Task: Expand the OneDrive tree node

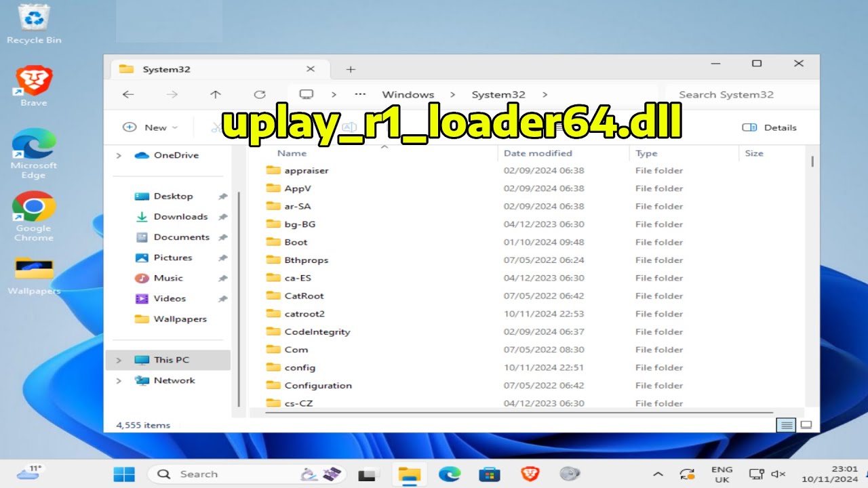Action: click(119, 155)
